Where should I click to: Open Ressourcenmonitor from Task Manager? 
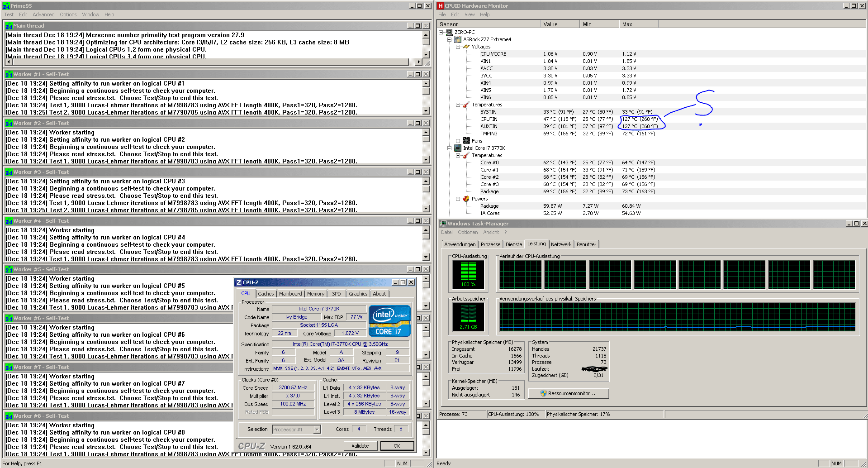click(x=568, y=393)
